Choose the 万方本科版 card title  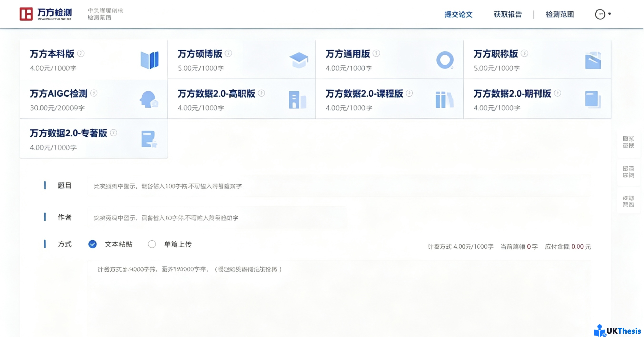click(52, 54)
